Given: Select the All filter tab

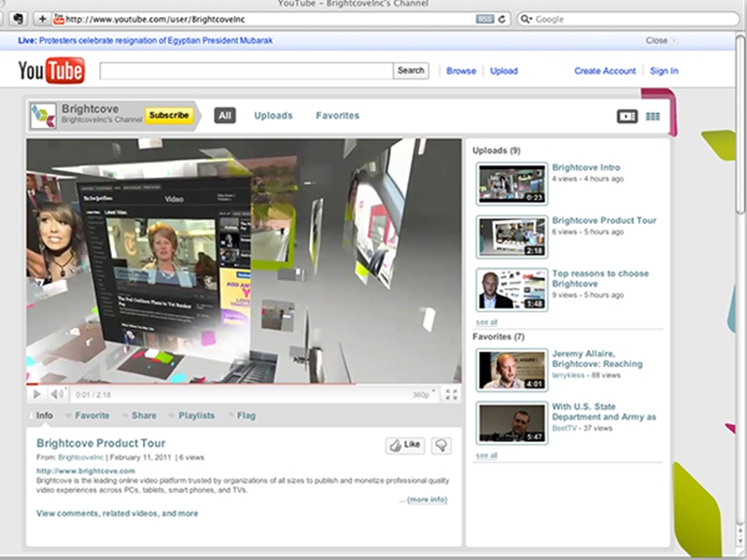Looking at the screenshot, I should [225, 116].
